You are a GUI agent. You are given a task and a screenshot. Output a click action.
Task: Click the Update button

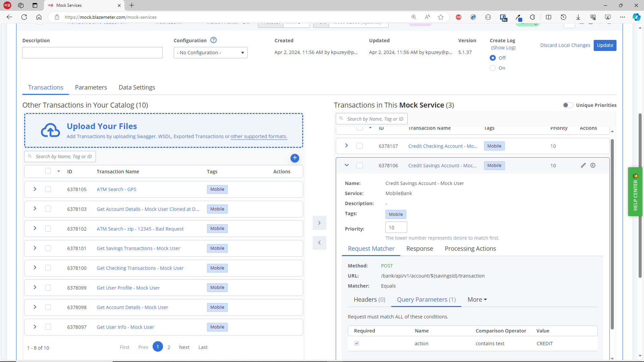tap(605, 45)
